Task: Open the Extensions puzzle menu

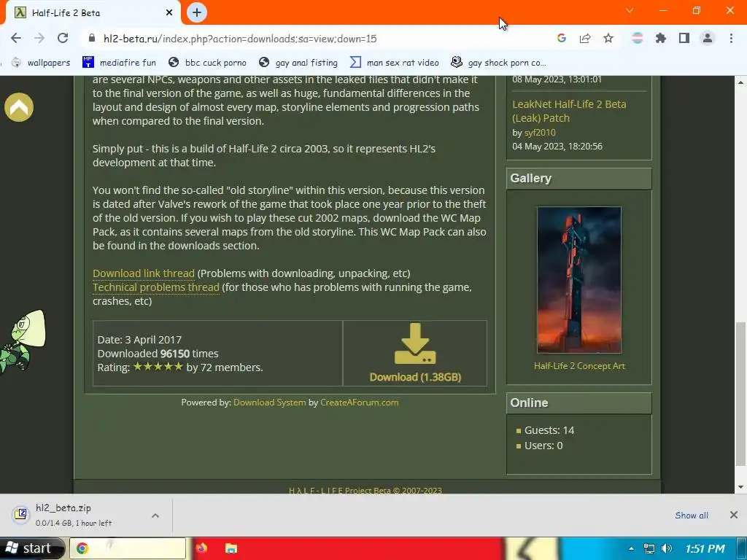Action: click(660, 38)
